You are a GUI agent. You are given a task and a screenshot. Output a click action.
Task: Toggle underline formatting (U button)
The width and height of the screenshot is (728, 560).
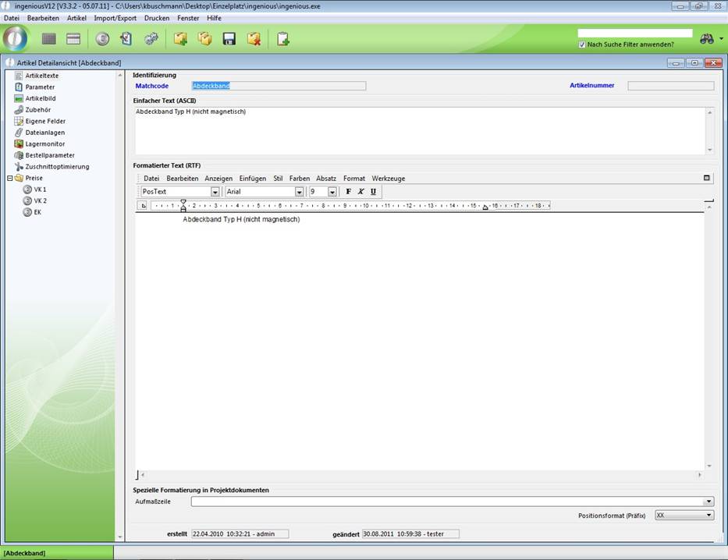pos(373,192)
